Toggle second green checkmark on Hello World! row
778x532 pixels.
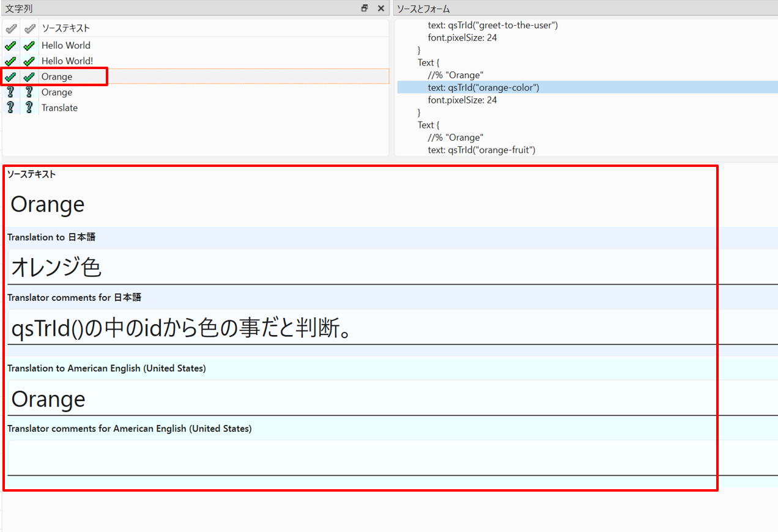click(x=29, y=61)
